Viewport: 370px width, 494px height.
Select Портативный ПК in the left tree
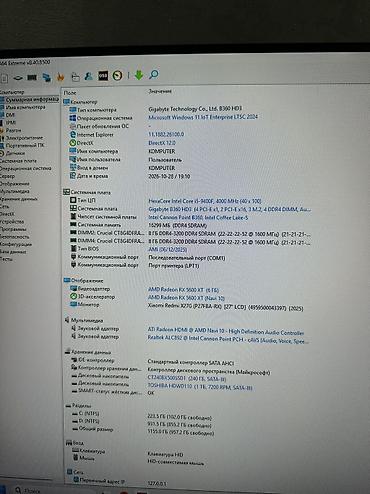25,145
